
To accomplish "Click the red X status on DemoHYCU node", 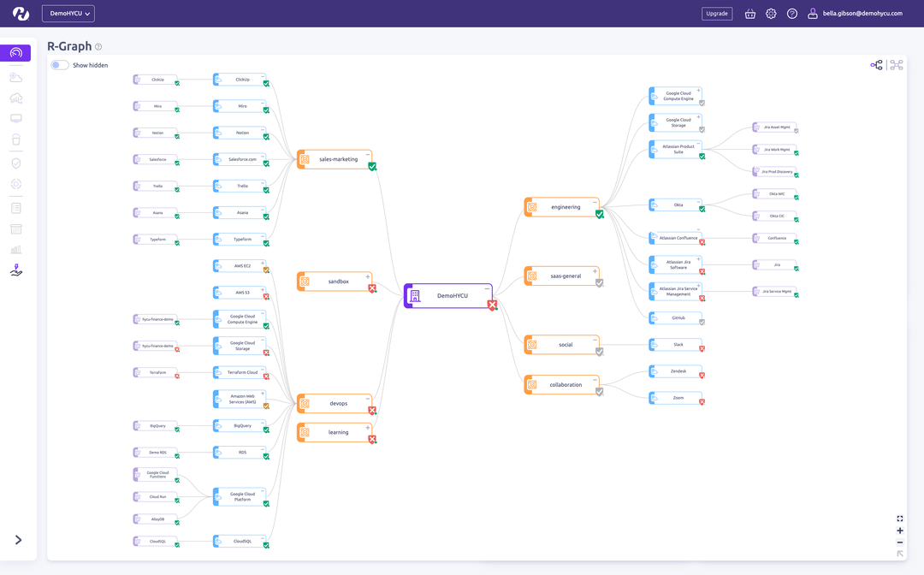I will click(x=493, y=305).
